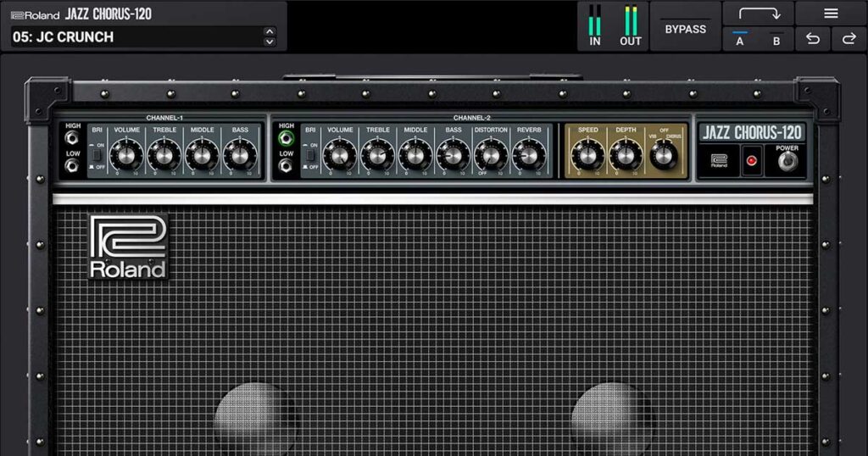Viewport: 868px width, 456px height.
Task: Click the Channel-2 VOLUME knob
Action: pyautogui.click(x=339, y=155)
